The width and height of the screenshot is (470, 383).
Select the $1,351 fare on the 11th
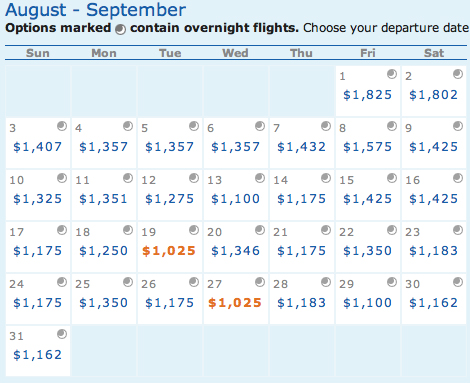point(103,199)
